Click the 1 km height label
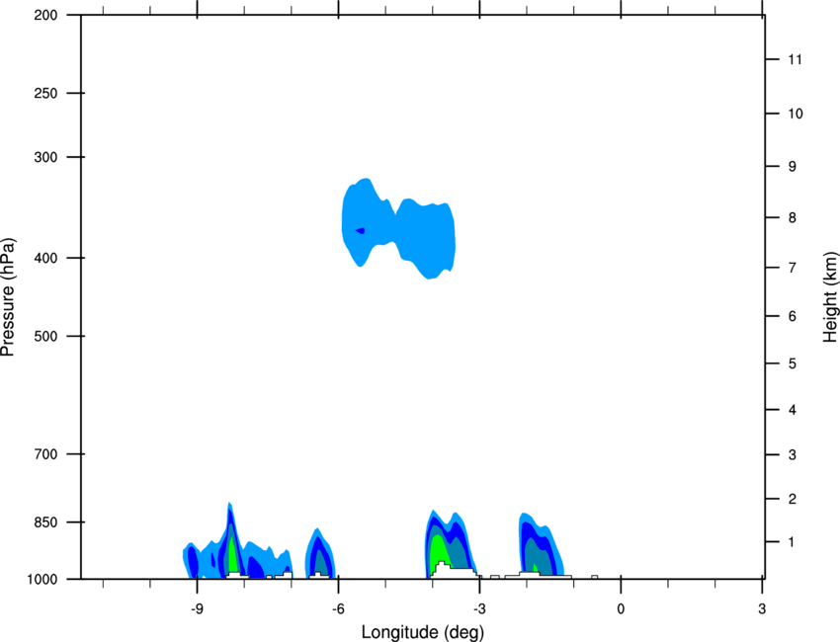Screen dimensions: 840x642 tap(792, 542)
